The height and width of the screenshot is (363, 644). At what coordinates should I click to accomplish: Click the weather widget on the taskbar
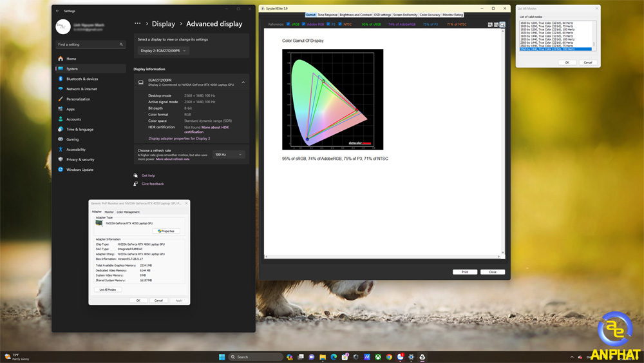(17, 357)
